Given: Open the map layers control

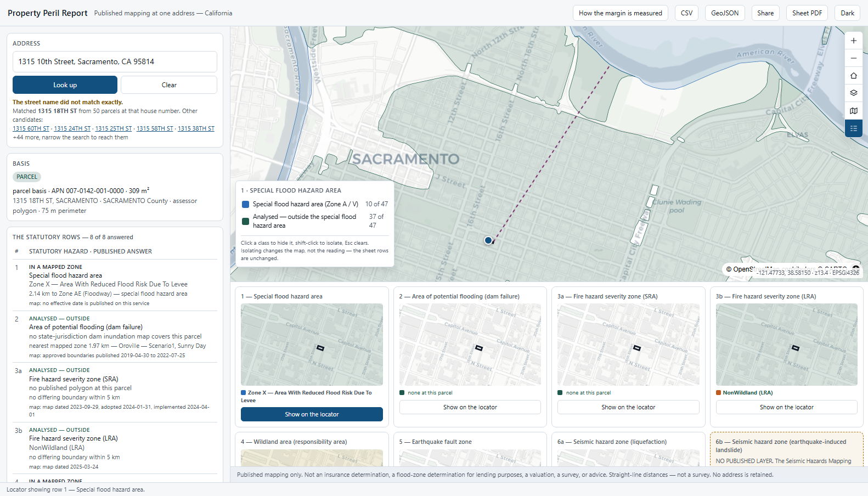Looking at the screenshot, I should coord(853,93).
